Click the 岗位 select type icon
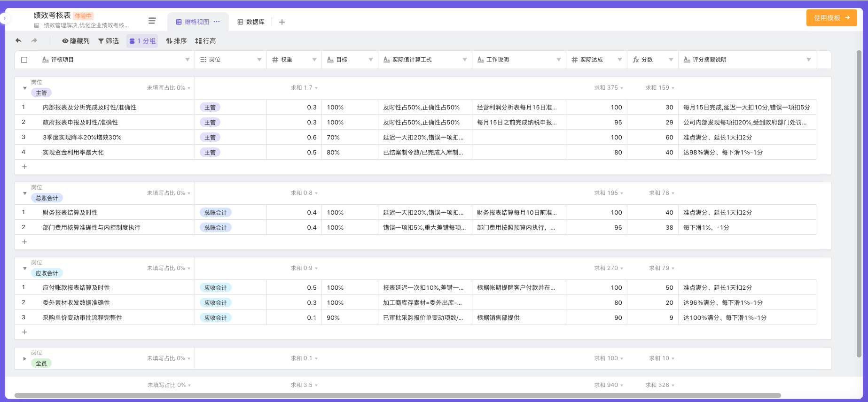Viewport: 868px width, 402px height. coord(203,60)
